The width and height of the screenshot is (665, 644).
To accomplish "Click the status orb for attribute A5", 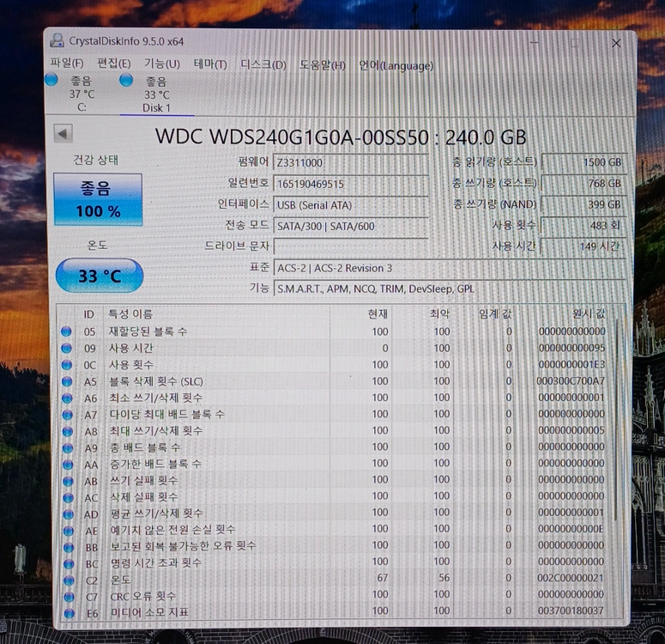I will (67, 381).
